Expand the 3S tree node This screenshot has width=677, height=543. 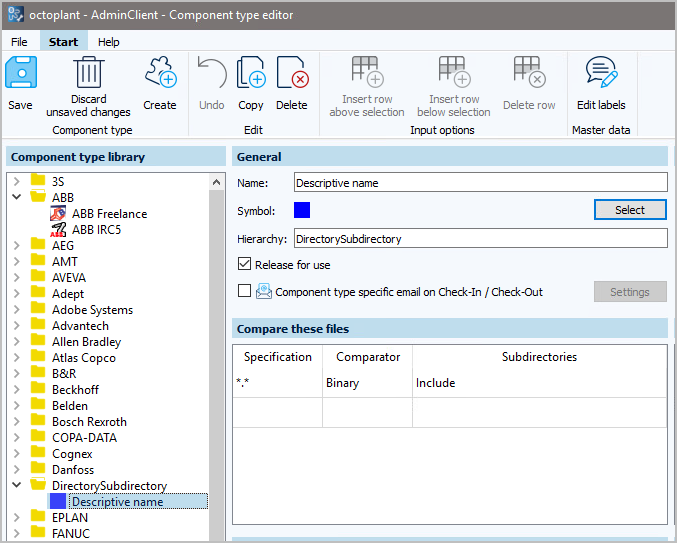pyautogui.click(x=16, y=181)
